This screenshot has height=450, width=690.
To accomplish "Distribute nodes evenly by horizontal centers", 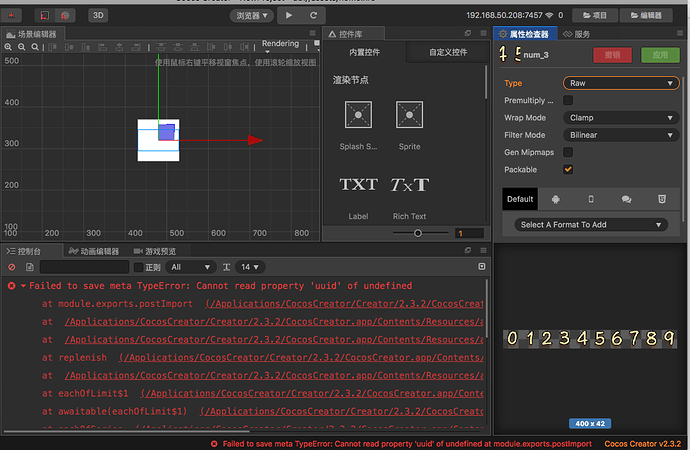I will click(x=228, y=47).
